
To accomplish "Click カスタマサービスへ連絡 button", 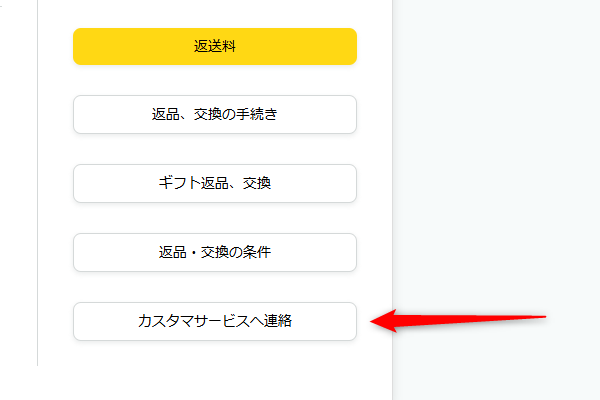I will 215,321.
